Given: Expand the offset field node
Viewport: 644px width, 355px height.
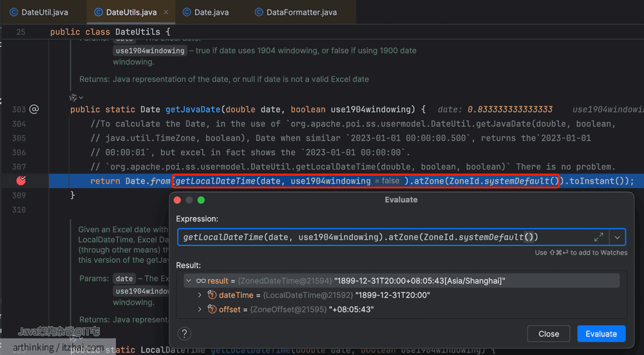Looking at the screenshot, I should tap(200, 309).
